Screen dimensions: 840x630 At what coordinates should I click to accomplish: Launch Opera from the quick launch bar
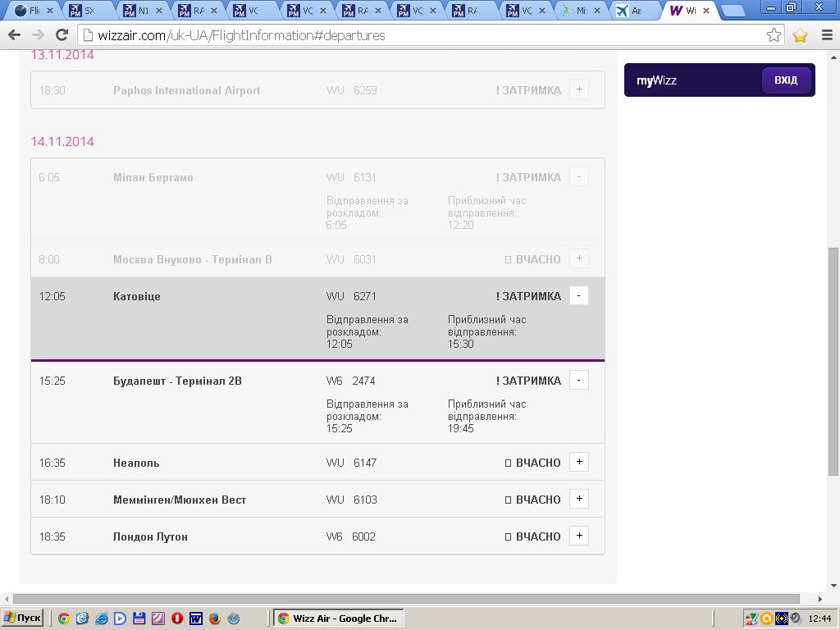click(176, 619)
